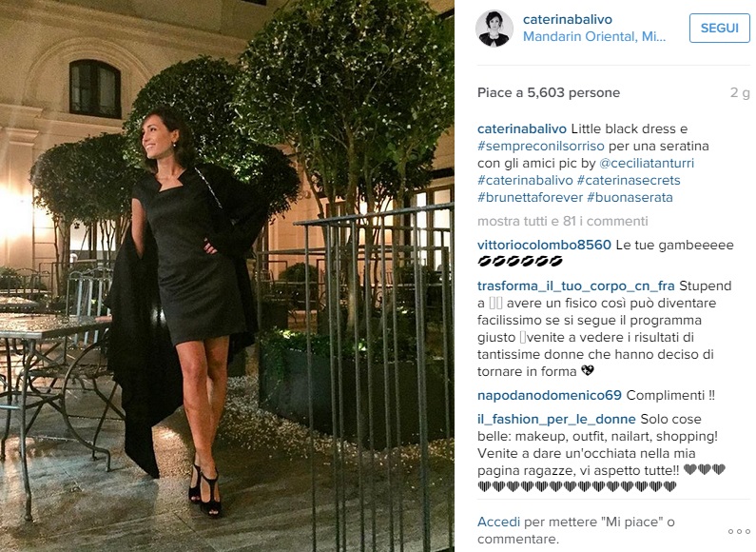Open caterinabalivo name in caption

click(x=522, y=128)
